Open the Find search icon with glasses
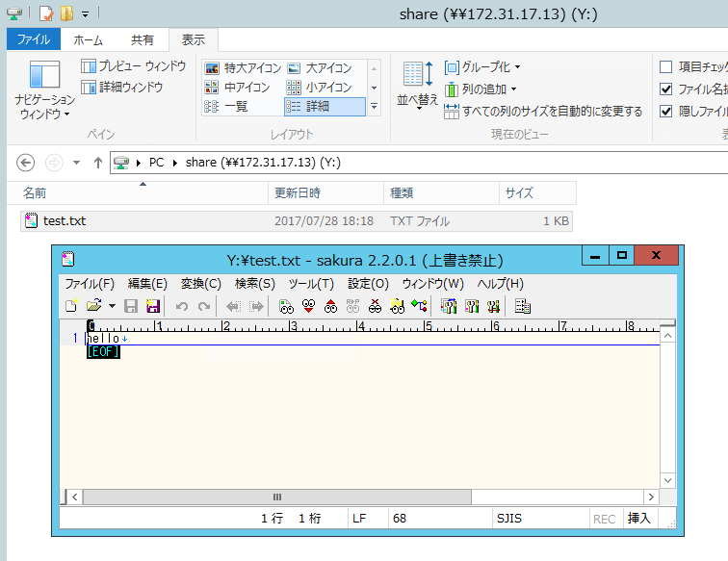The width and height of the screenshot is (728, 561). coord(286,306)
